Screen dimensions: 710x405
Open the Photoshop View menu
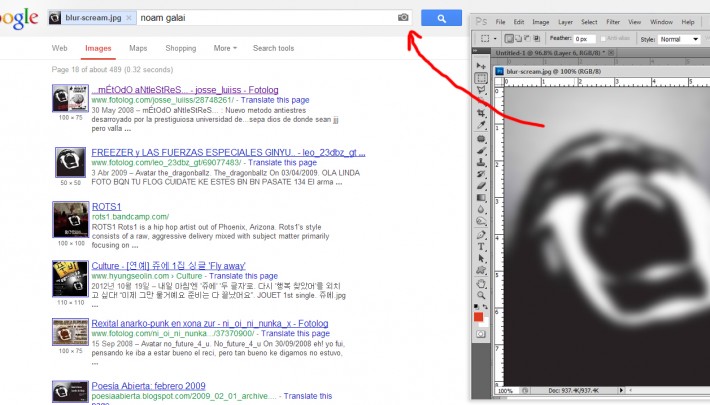pos(635,22)
